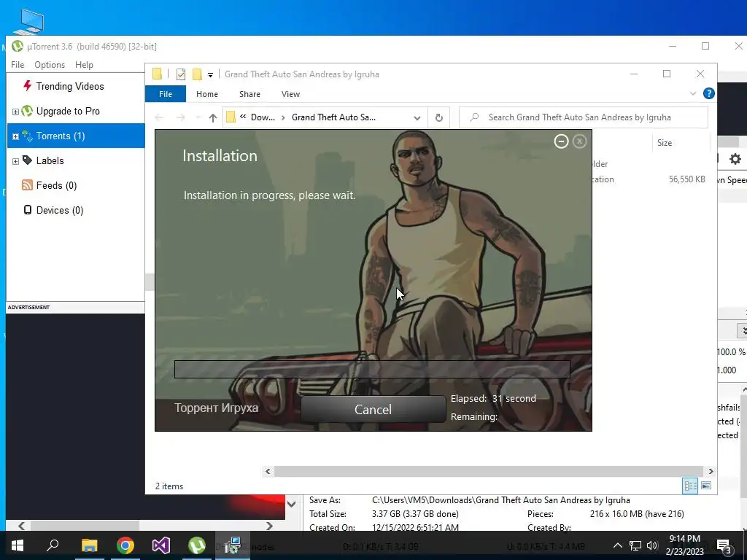Image resolution: width=747 pixels, height=560 pixels.
Task: Click the desktop computer icon
Action: tap(28, 22)
